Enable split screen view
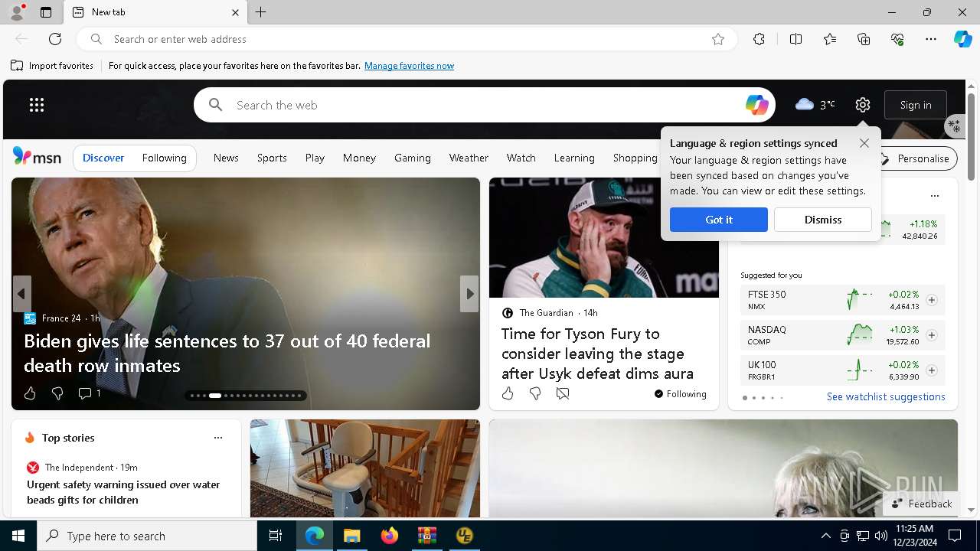Screen dimensions: 980x551 click(795, 39)
